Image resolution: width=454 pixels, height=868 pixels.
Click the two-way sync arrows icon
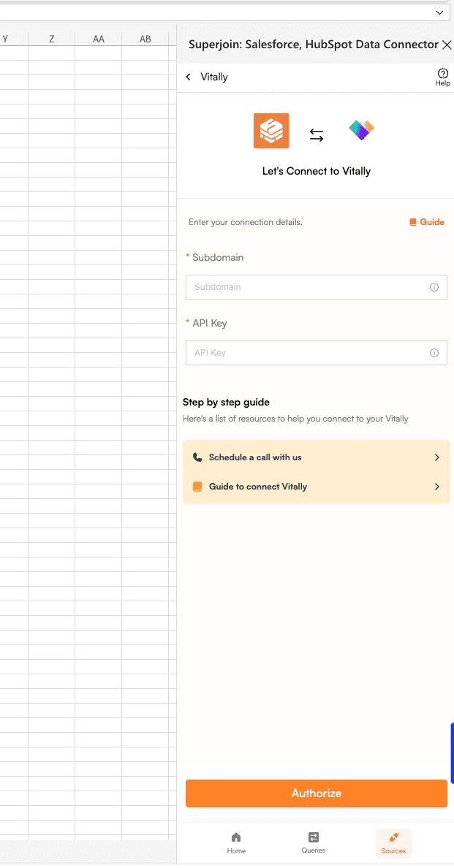tap(316, 135)
